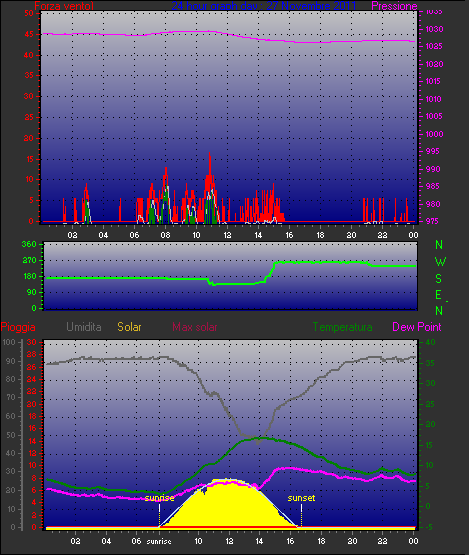Click the Solar legend label
469x555 pixels.
(x=129, y=327)
